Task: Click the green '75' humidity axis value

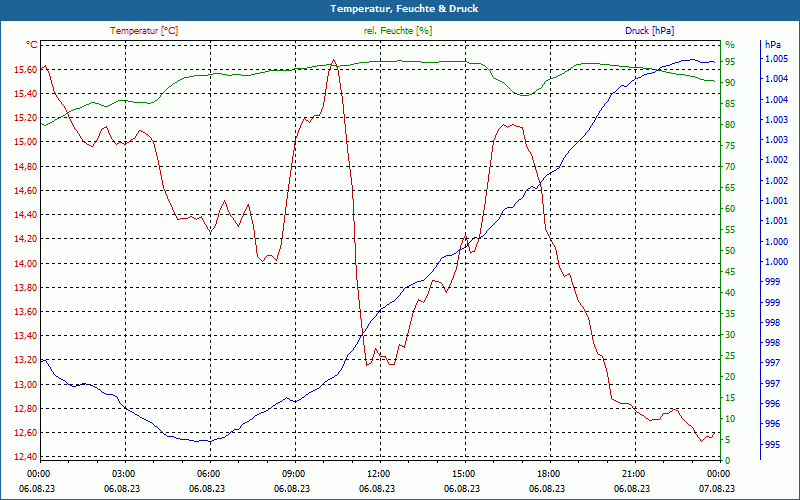Action: pyautogui.click(x=730, y=146)
